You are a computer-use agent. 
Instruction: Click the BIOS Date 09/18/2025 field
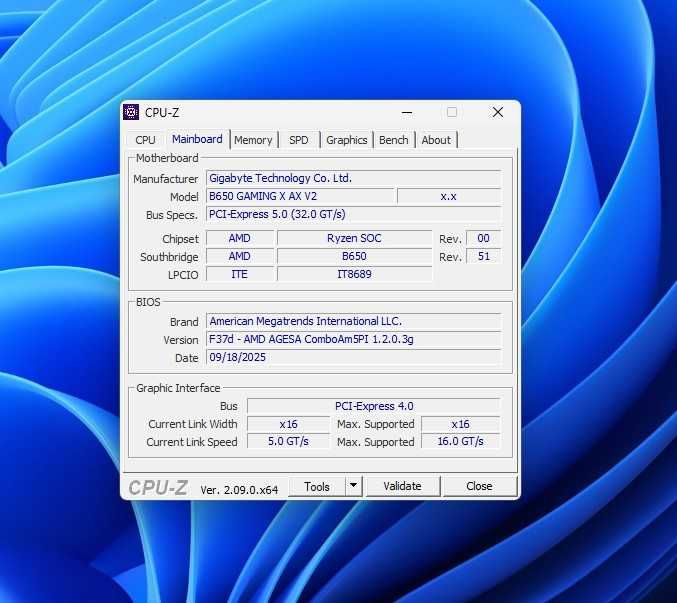tap(353, 357)
